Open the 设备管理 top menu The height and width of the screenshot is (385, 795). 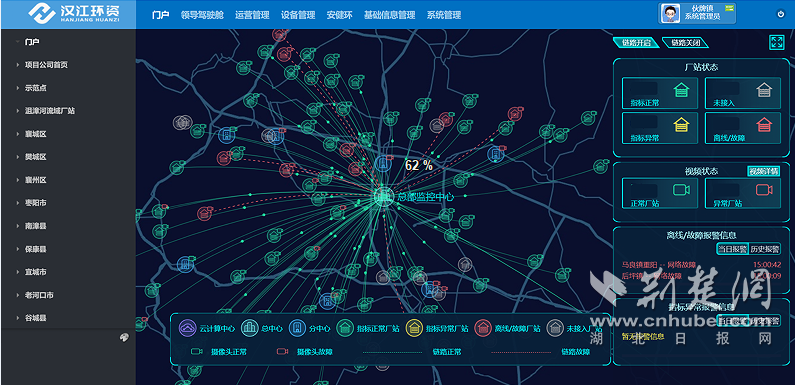click(x=298, y=15)
